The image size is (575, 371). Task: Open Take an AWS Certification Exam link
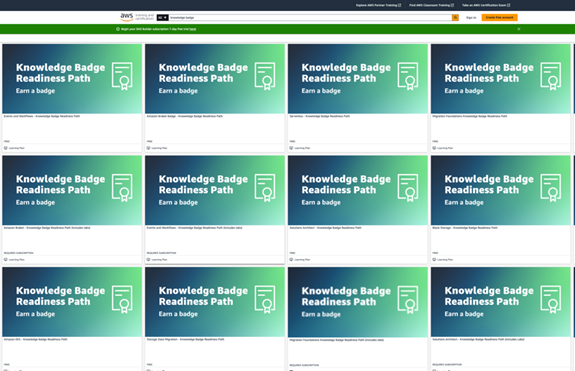click(x=486, y=5)
